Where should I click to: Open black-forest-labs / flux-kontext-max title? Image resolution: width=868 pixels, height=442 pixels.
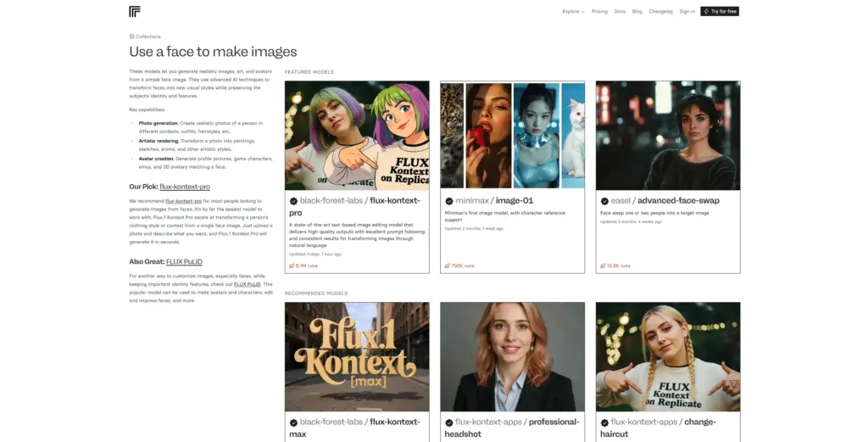(x=355, y=428)
